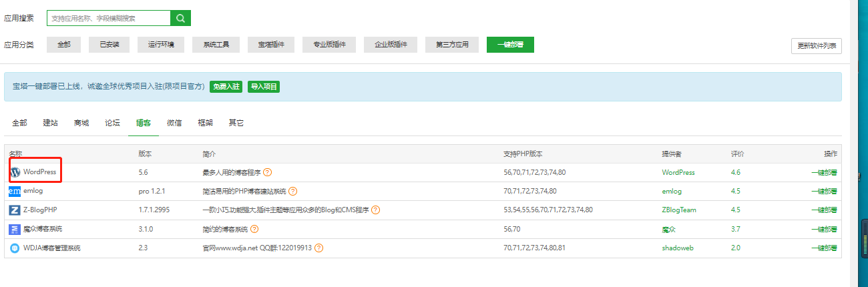Click 一键部署 link in 魔众博客系统 row
Image resolution: width=868 pixels, height=287 pixels.
pos(824,229)
